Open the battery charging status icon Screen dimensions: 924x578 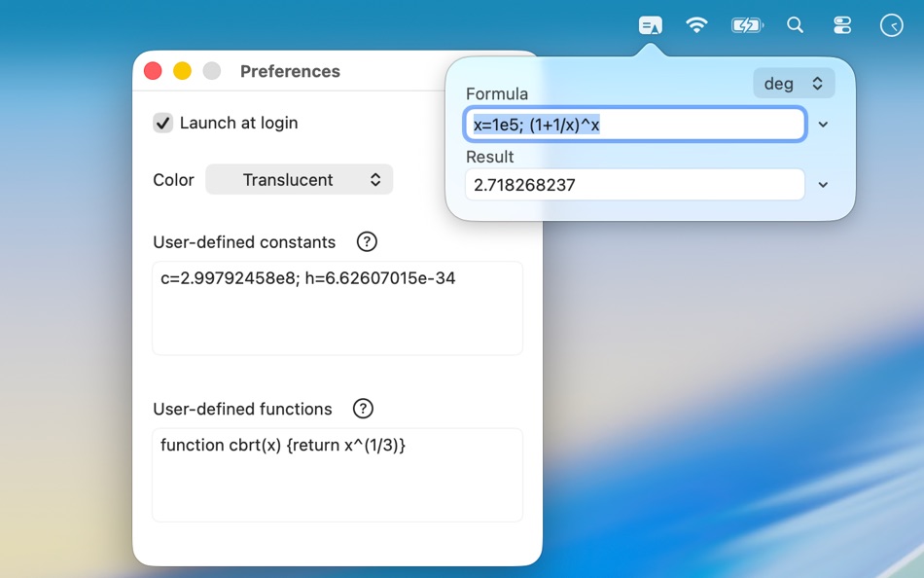click(747, 25)
